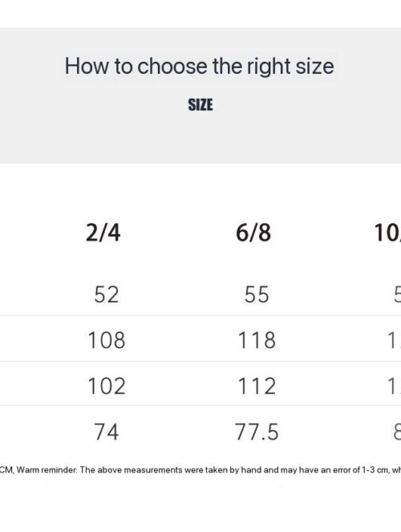The height and width of the screenshot is (532, 401).
Task: Click the gray header banner area
Action: point(200,95)
